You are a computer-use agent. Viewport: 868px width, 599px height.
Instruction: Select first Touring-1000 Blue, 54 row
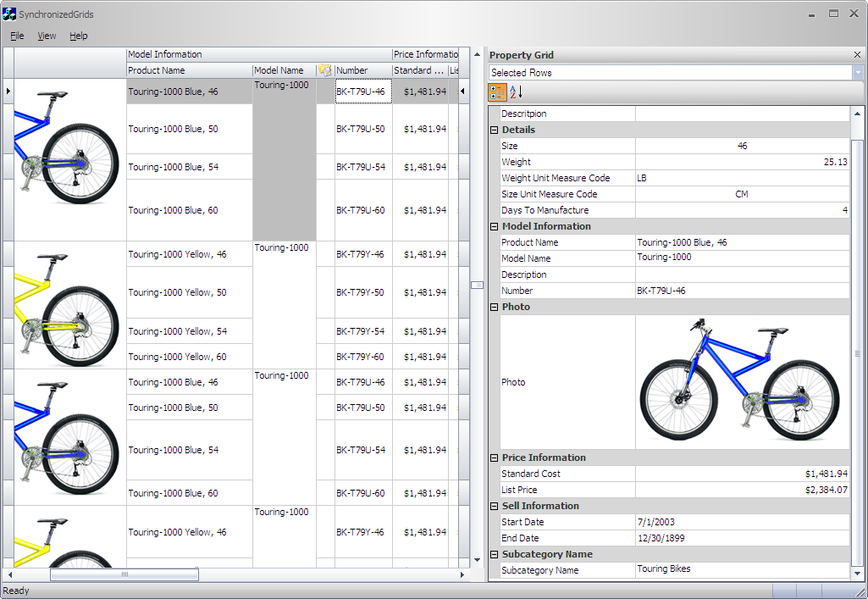(x=190, y=167)
